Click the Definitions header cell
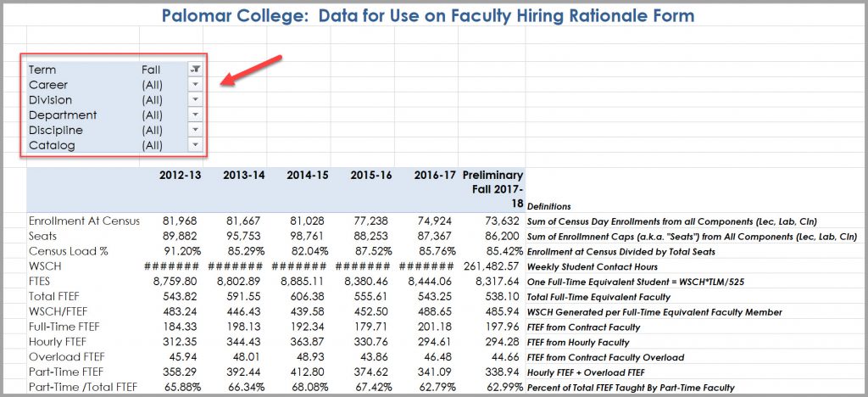Viewport: 868px width, 397px height. tap(548, 206)
